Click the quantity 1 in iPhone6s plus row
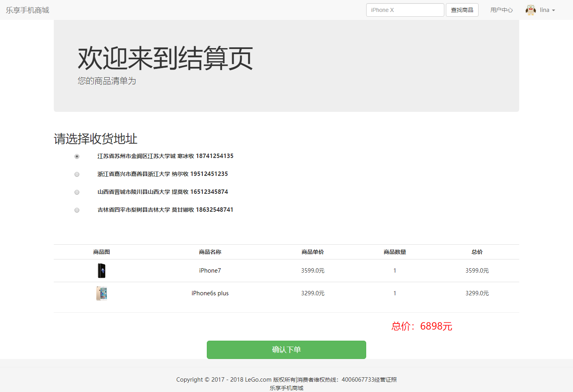573x392 pixels. point(395,293)
